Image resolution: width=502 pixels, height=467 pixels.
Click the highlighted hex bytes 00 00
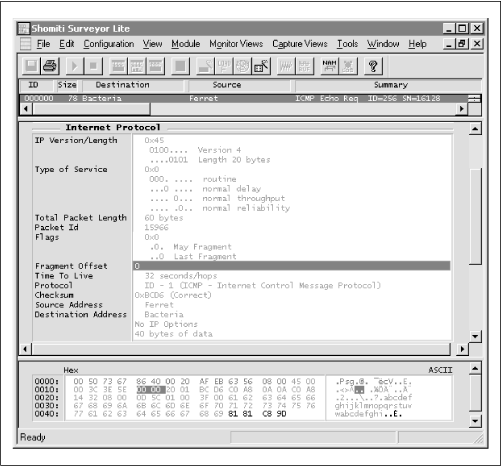151,390
